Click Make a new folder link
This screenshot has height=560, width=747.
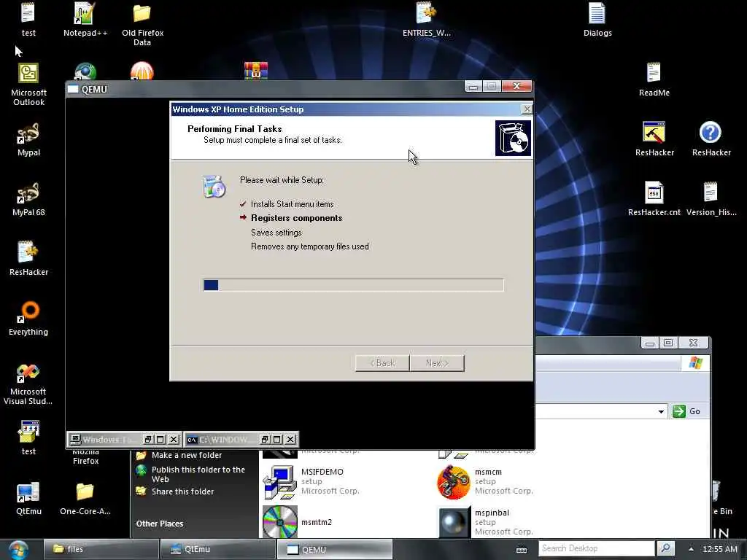[187, 455]
